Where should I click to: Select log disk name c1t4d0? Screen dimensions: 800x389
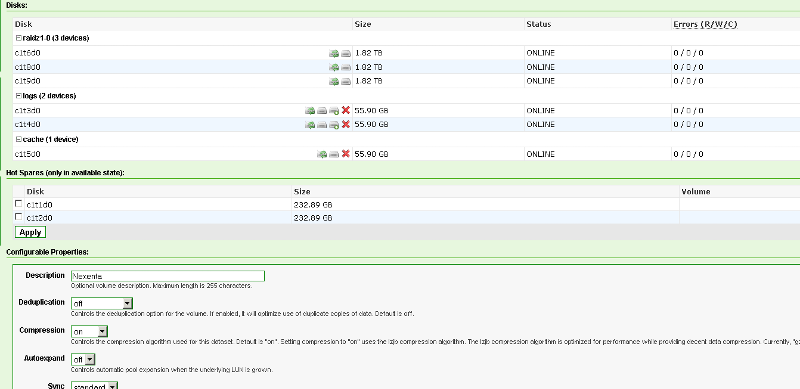click(28, 125)
